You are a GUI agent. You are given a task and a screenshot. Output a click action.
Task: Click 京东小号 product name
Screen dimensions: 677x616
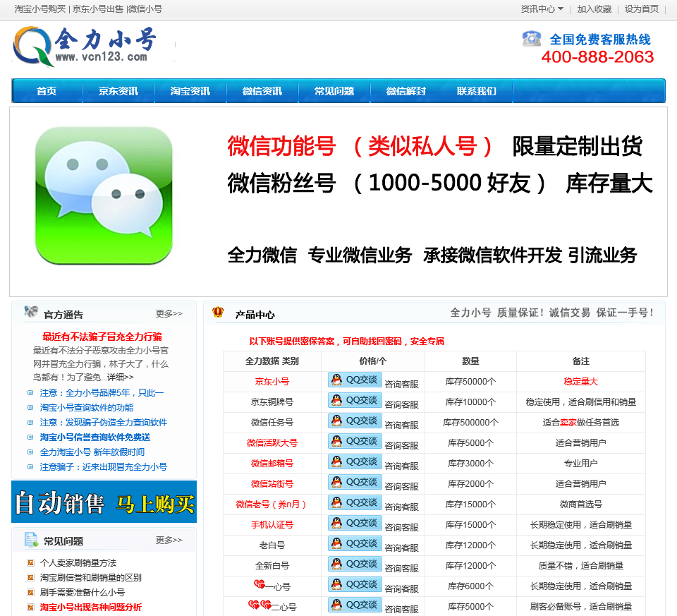(272, 382)
